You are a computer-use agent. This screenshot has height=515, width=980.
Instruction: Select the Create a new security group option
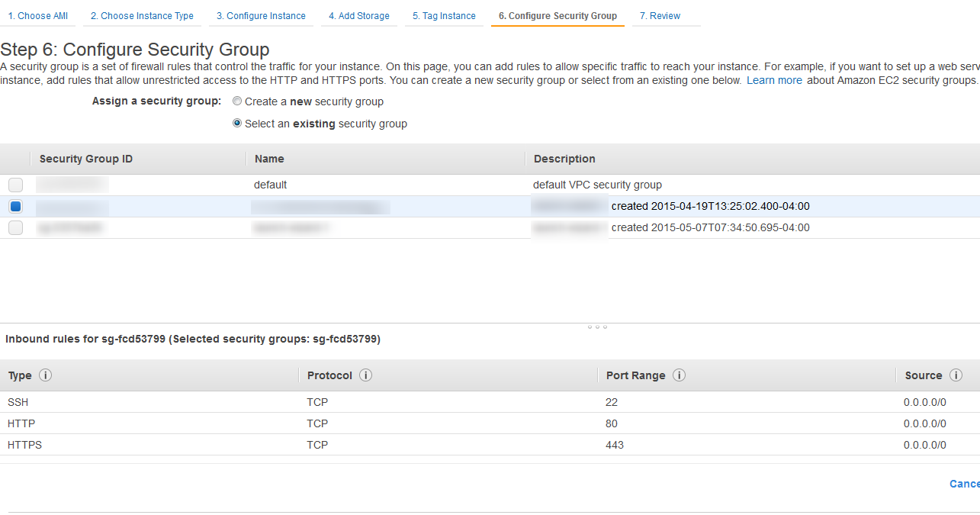[x=237, y=101]
